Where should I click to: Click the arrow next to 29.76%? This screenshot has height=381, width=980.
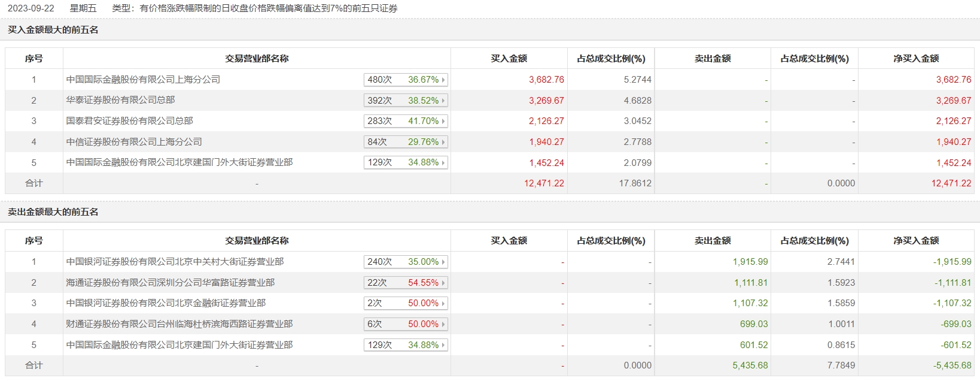(443, 142)
